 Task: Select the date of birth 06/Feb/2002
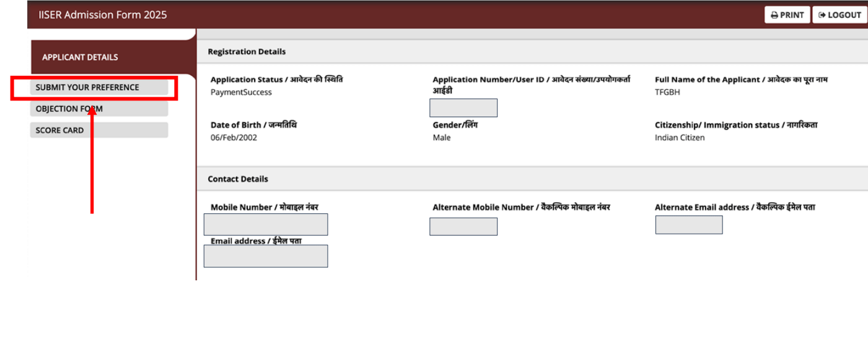tap(234, 138)
